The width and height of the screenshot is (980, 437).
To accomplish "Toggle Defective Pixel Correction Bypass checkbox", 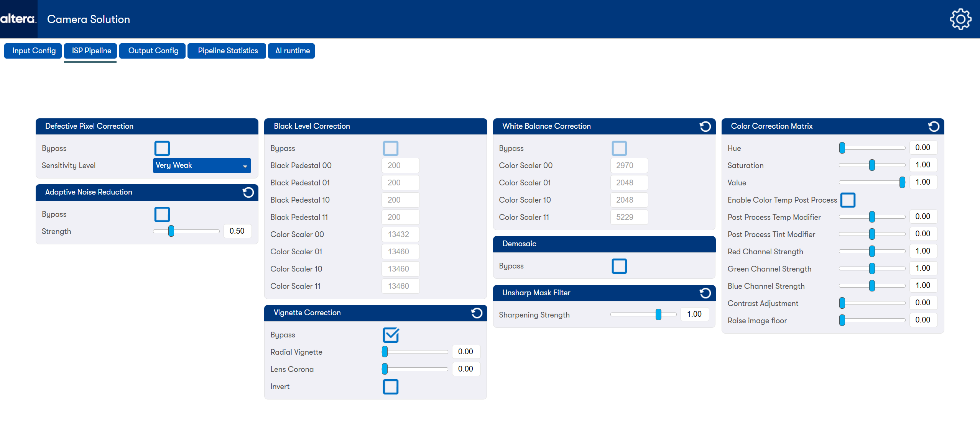I will 162,148.
